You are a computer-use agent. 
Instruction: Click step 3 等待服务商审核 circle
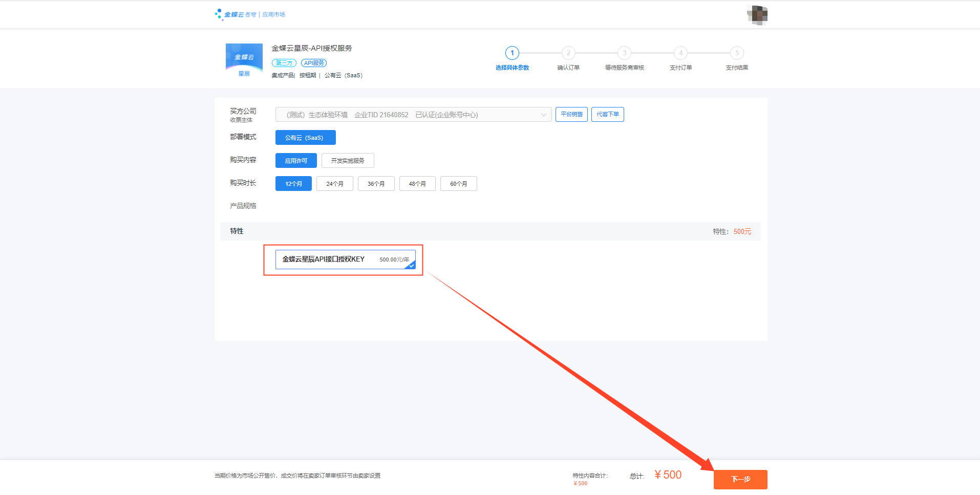pos(624,53)
